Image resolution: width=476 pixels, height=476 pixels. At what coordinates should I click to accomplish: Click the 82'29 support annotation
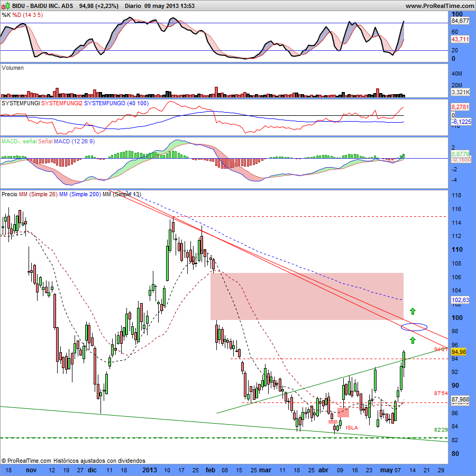(x=441, y=429)
